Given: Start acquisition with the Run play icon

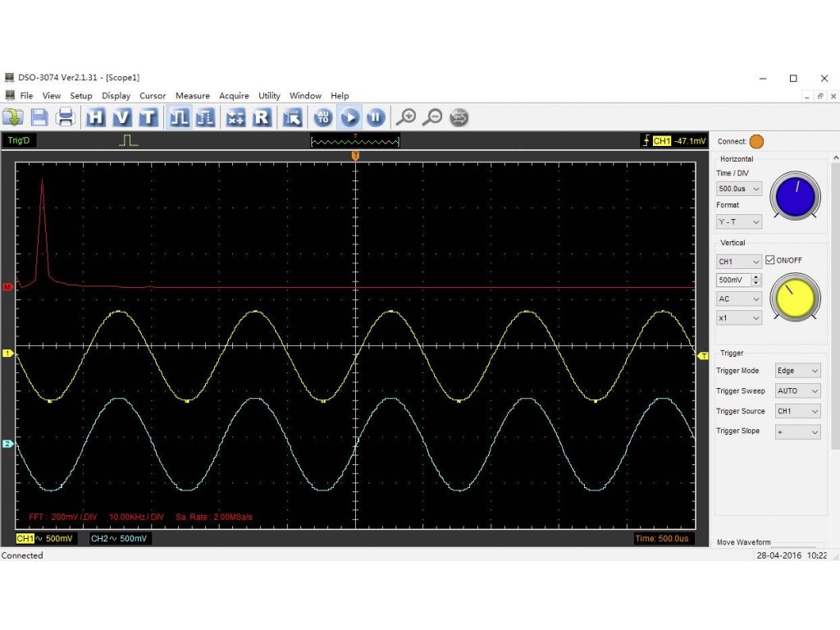Looking at the screenshot, I should click(x=349, y=117).
